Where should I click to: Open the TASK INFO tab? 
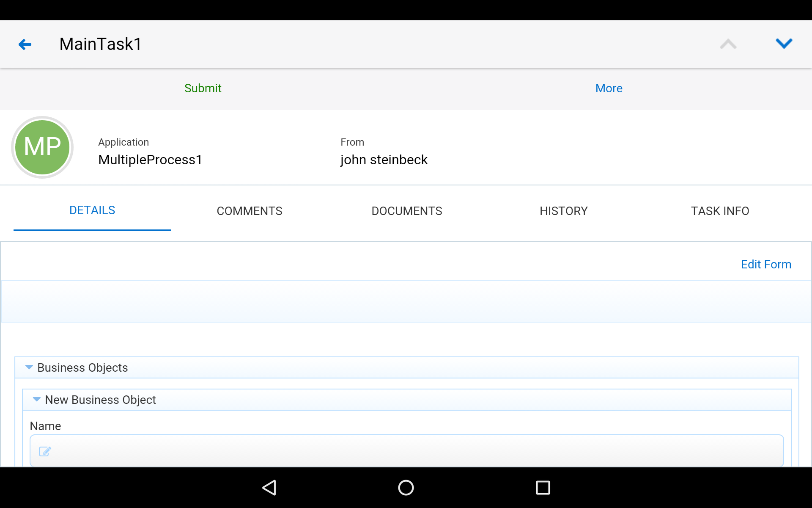(720, 211)
